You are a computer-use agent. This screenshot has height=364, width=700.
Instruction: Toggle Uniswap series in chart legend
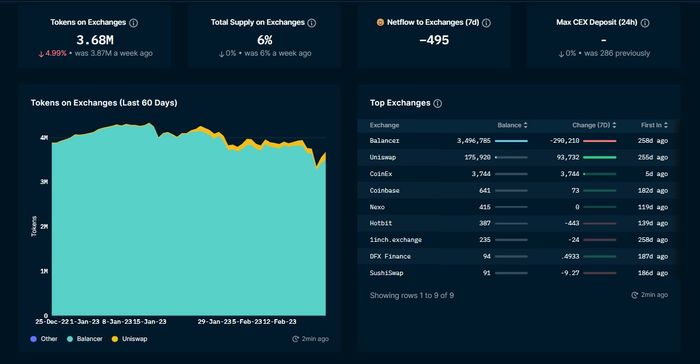click(x=129, y=339)
